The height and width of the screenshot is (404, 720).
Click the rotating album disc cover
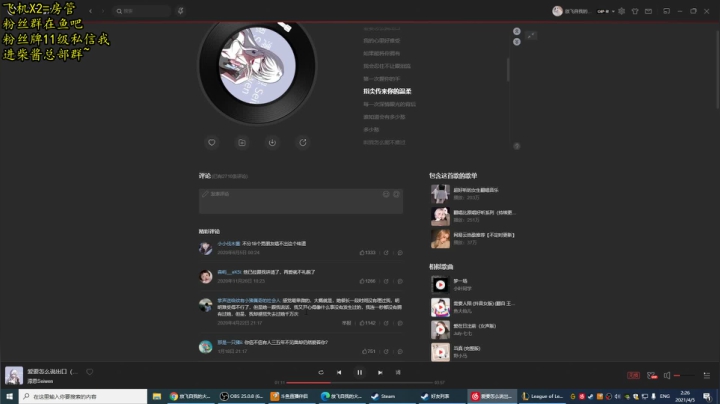tap(257, 66)
